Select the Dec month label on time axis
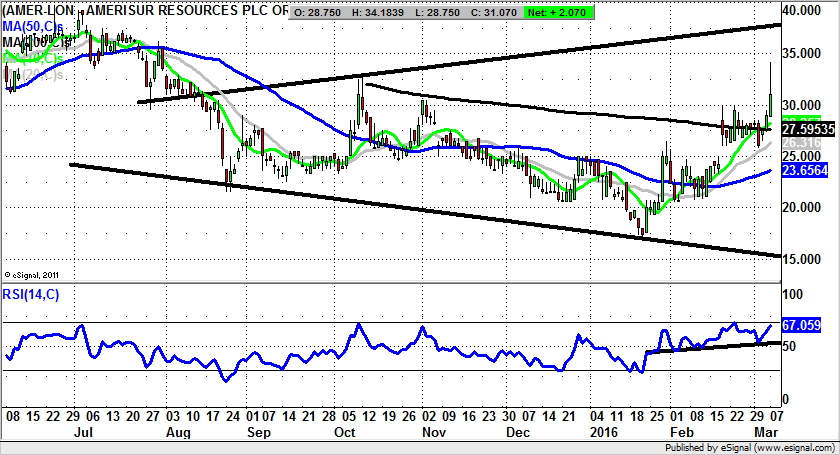 pos(516,433)
